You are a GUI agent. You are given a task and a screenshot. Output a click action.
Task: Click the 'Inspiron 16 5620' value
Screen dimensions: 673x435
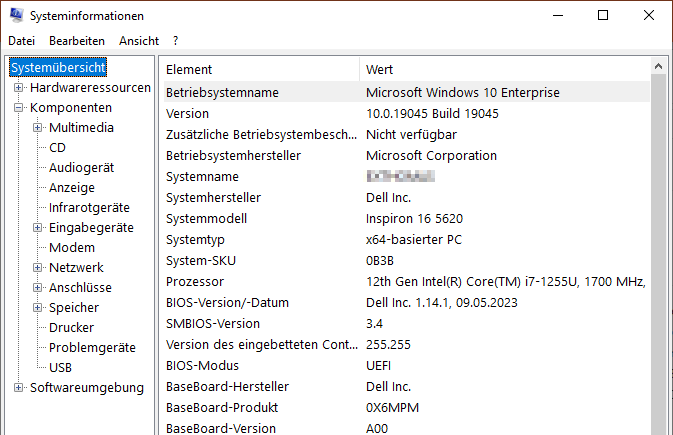pyautogui.click(x=414, y=219)
